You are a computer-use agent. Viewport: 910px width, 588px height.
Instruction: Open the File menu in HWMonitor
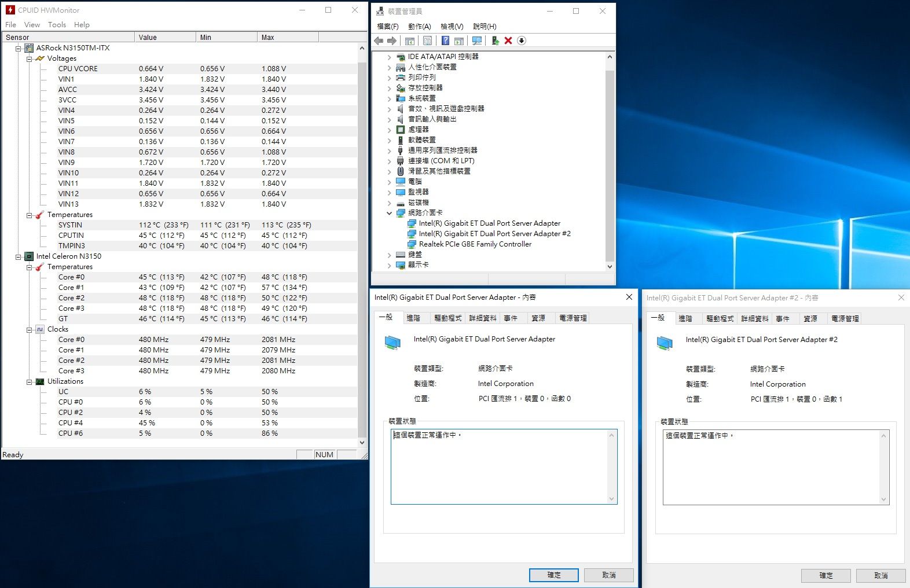tap(11, 25)
